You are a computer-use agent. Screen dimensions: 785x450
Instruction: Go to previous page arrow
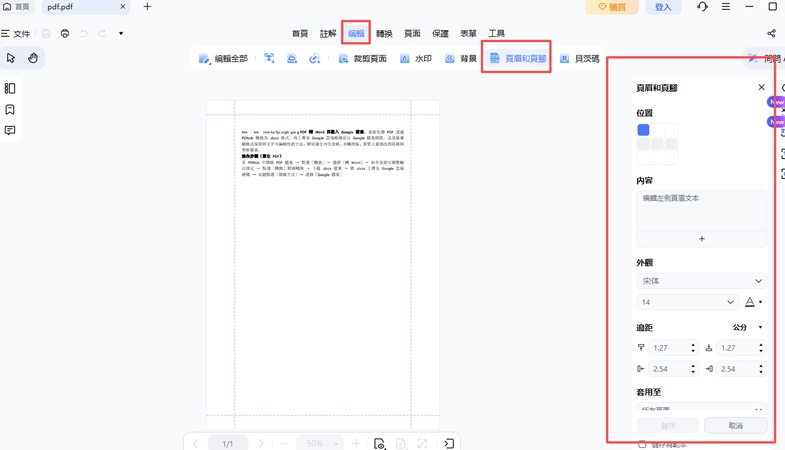tap(195, 443)
